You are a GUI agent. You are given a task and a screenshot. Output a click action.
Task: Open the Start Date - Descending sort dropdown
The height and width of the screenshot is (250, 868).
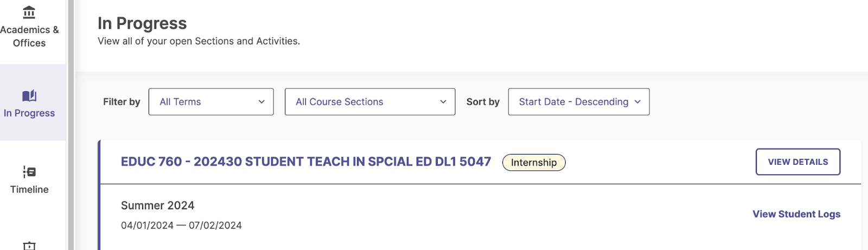(x=579, y=102)
